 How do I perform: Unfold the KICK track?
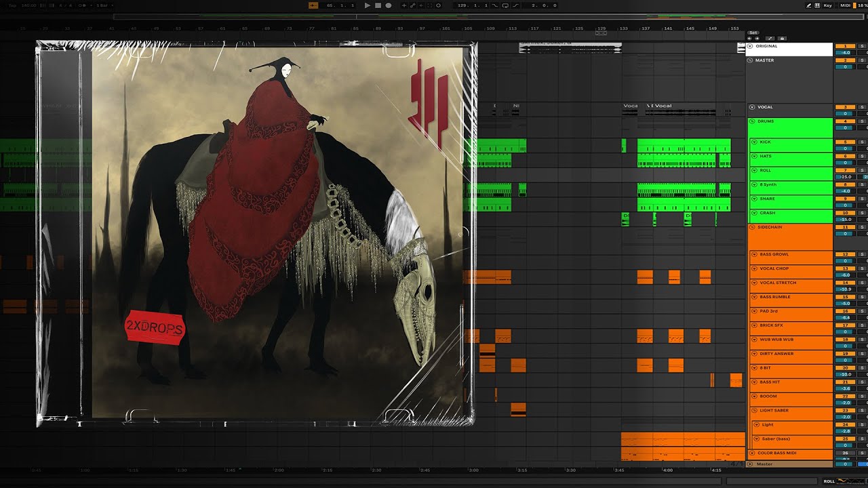click(x=755, y=142)
